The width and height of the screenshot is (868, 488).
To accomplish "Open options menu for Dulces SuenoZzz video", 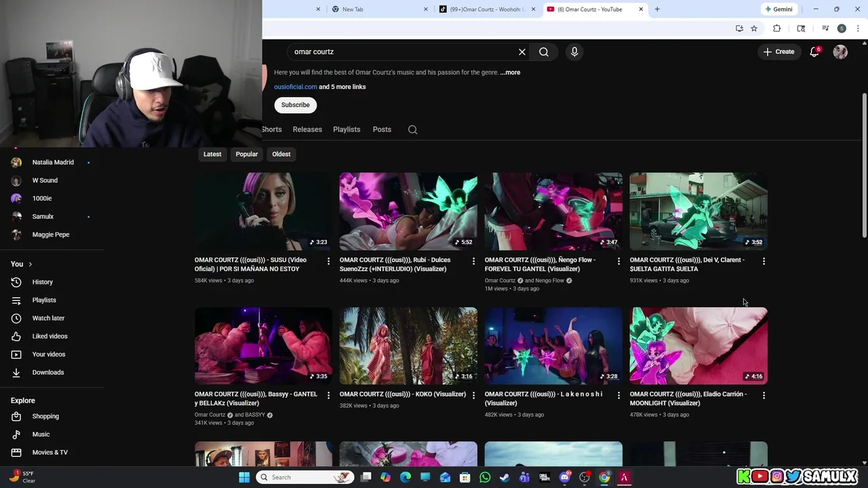I will click(473, 261).
